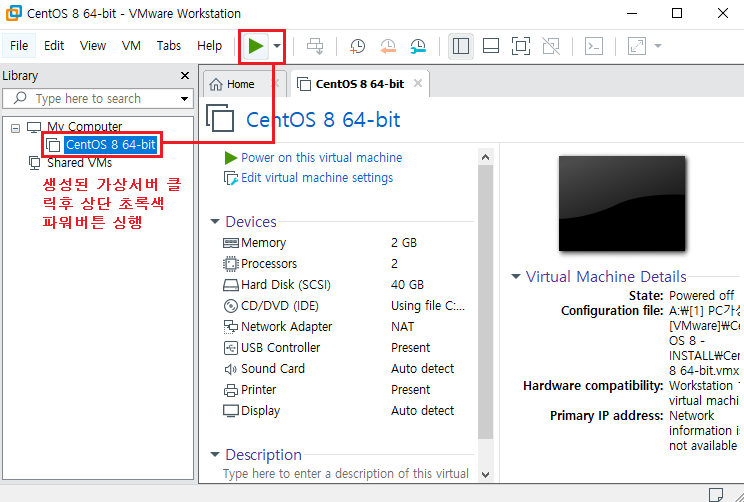This screenshot has height=502, width=744.
Task: Open the Library search dropdown arrow
Action: [x=185, y=99]
